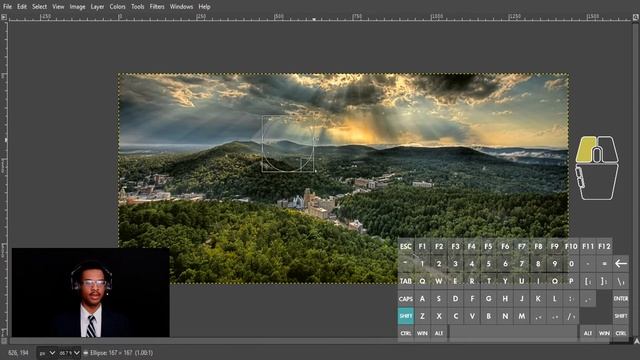640x360 pixels.
Task: Open the Select menu
Action: coord(39,7)
